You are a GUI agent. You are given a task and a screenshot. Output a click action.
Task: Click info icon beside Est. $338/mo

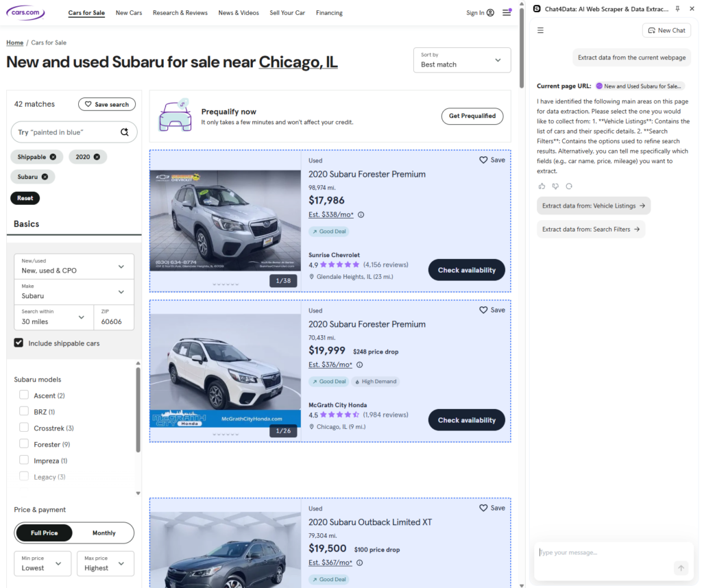tap(361, 215)
